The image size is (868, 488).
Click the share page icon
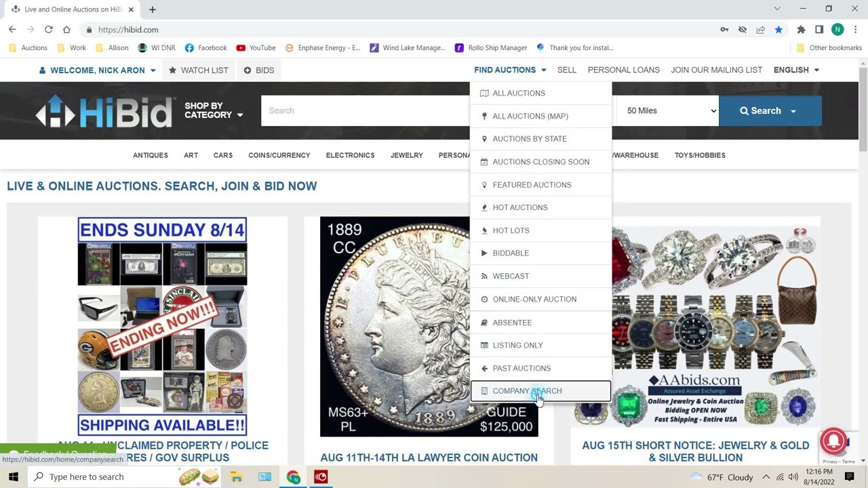(760, 30)
